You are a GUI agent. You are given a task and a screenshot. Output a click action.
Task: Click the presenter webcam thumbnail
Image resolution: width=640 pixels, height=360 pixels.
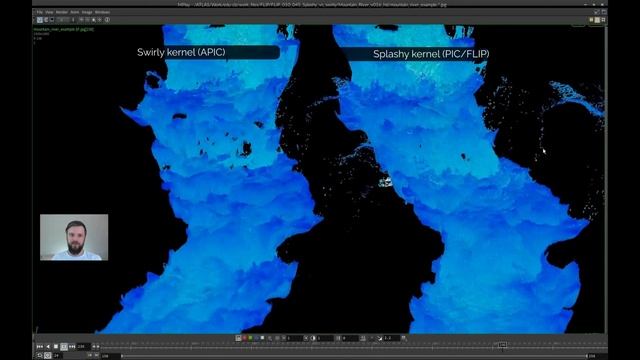coord(74,237)
